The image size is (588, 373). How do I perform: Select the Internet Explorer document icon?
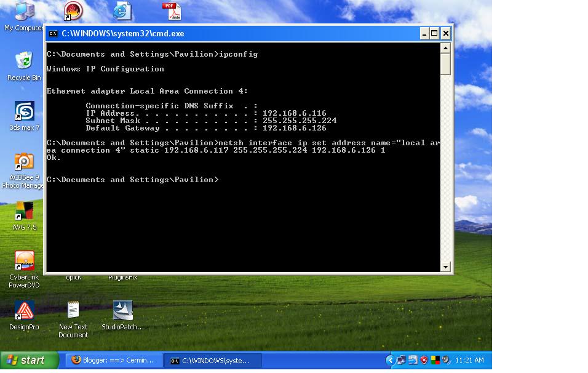122,10
